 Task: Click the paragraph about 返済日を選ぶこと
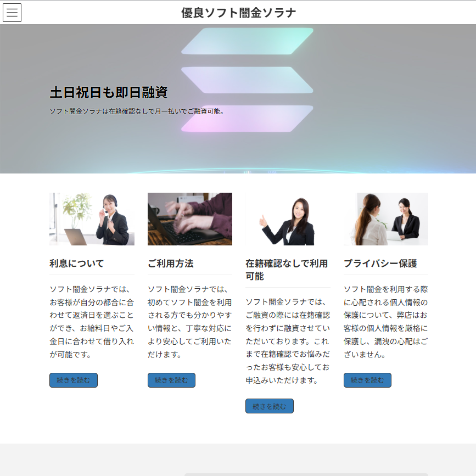pos(92,322)
